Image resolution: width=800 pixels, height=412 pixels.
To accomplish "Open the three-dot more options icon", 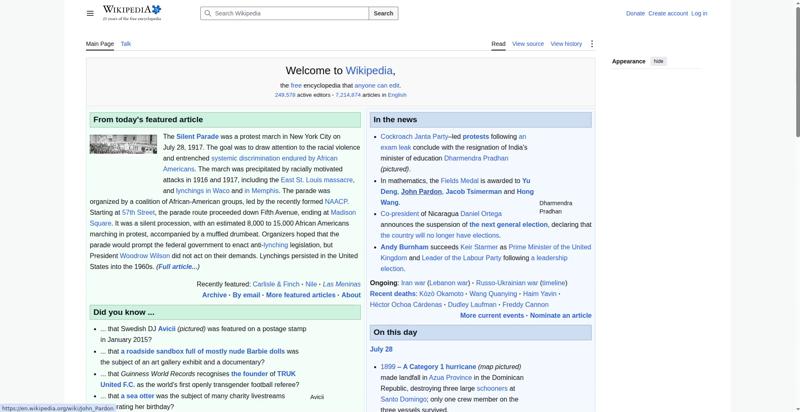I will click(x=591, y=44).
